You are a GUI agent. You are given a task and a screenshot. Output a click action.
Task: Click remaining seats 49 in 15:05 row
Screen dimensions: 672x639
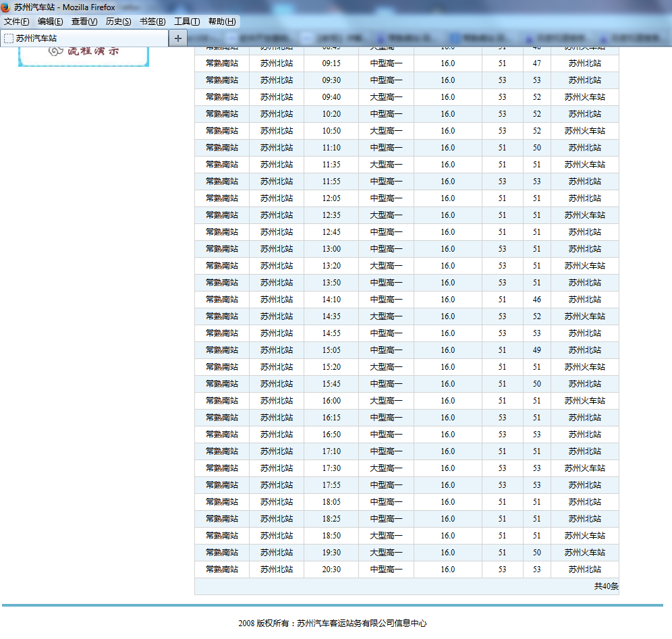tap(536, 350)
